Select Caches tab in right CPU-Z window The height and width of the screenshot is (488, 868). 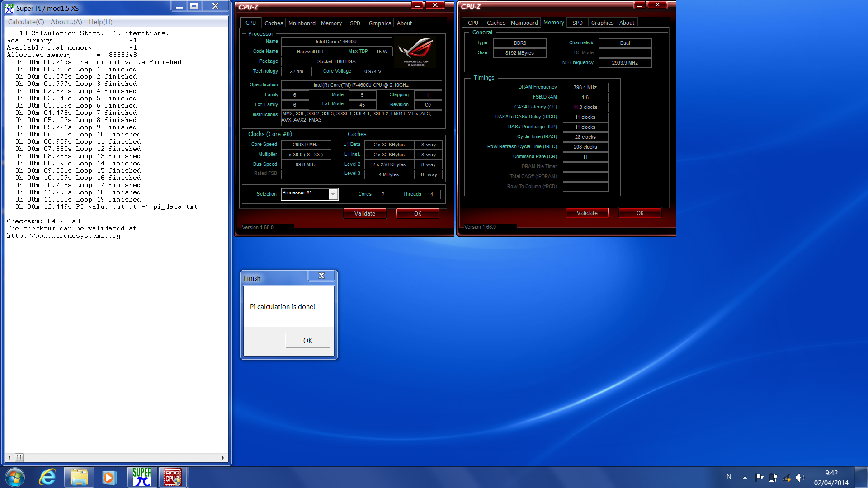(x=496, y=23)
